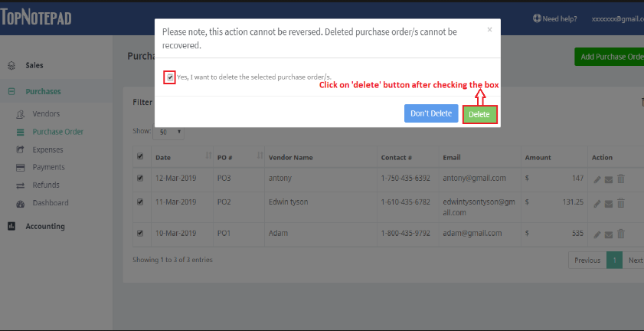
Task: Open Vendors in the sidebar
Action: [x=46, y=113]
